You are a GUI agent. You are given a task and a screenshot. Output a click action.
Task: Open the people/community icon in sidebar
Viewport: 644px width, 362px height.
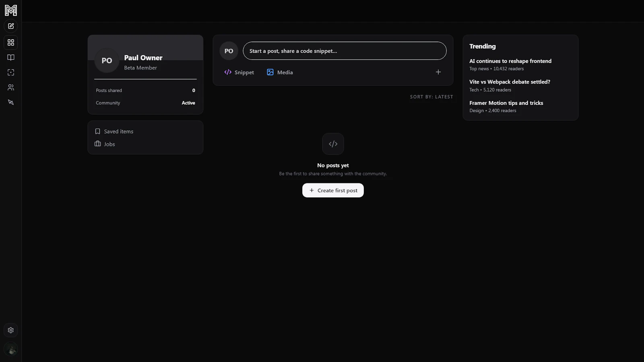click(x=11, y=87)
